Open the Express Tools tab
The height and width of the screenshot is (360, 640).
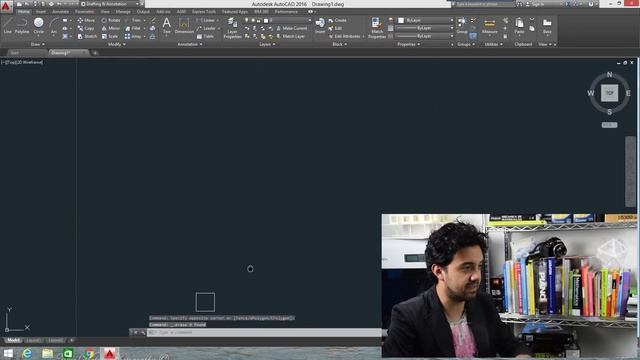click(x=204, y=12)
